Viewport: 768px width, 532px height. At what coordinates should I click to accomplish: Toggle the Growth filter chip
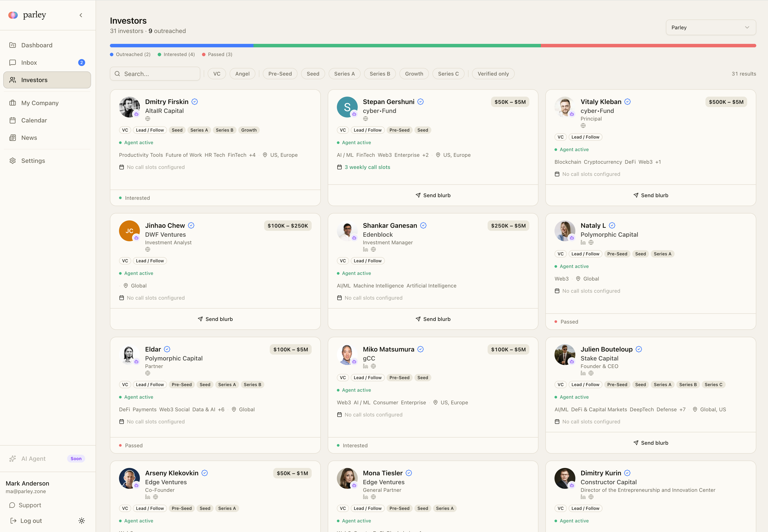click(x=414, y=74)
